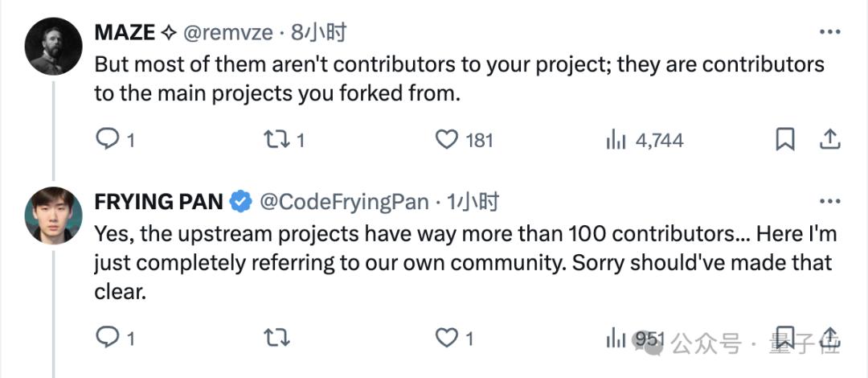Like FRYING PAN's tweet
Screen dimensions: 868x378
[446, 338]
